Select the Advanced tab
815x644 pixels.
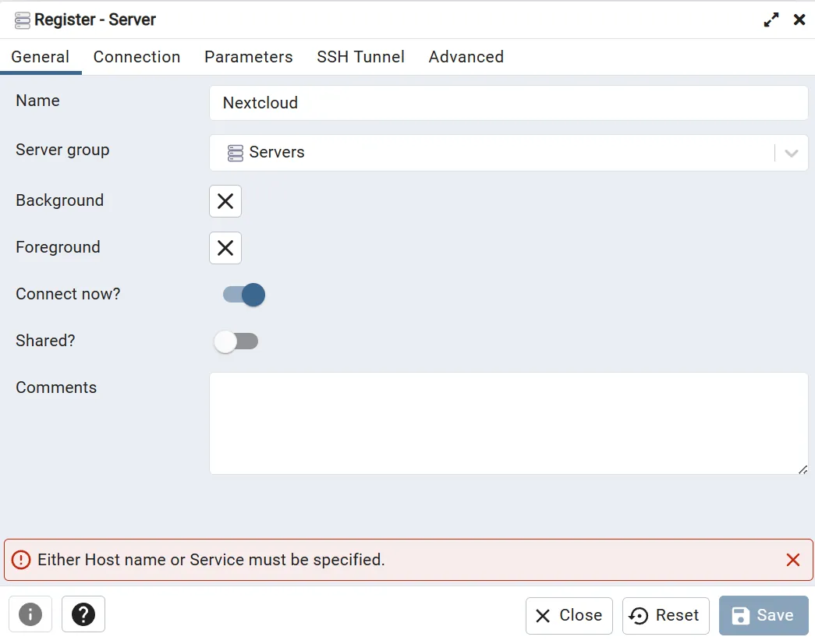466,57
